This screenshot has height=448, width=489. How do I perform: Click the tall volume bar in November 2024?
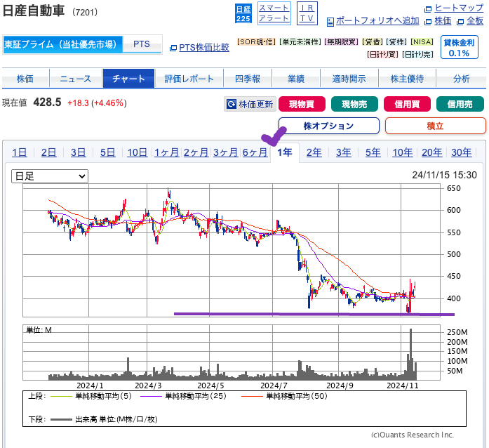pyautogui.click(x=410, y=354)
